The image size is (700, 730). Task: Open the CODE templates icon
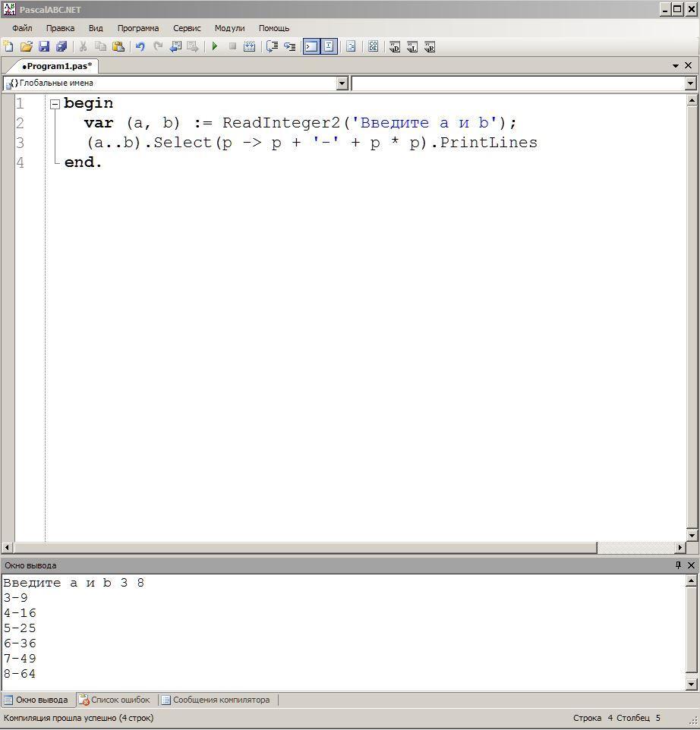[373, 46]
